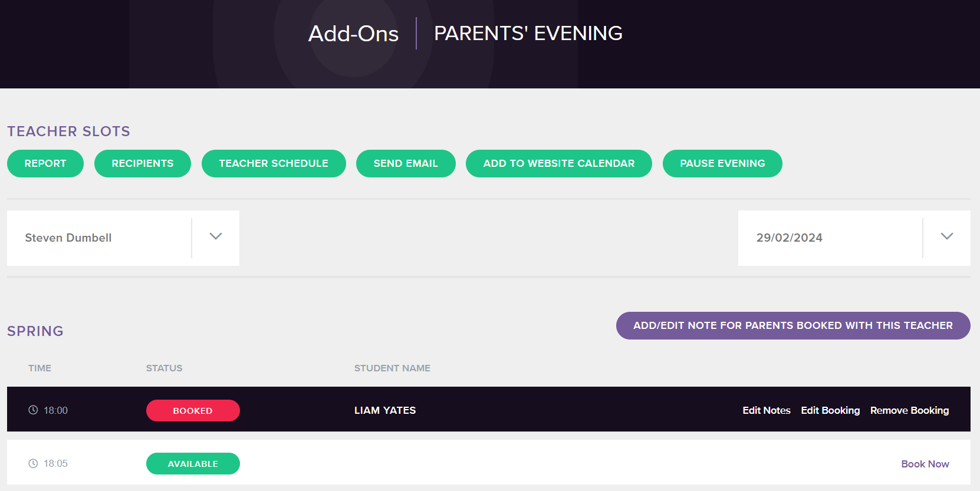Viewport: 980px width, 491px height.
Task: Select the LIAM YATES student name
Action: pyautogui.click(x=385, y=410)
